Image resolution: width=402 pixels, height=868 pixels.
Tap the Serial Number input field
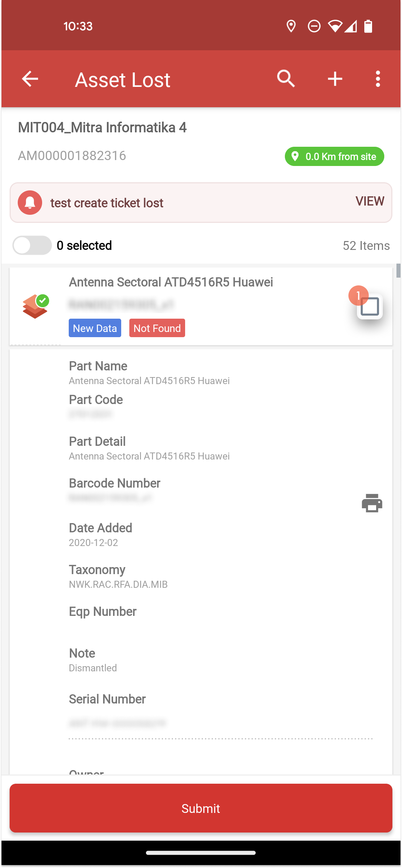[221, 723]
